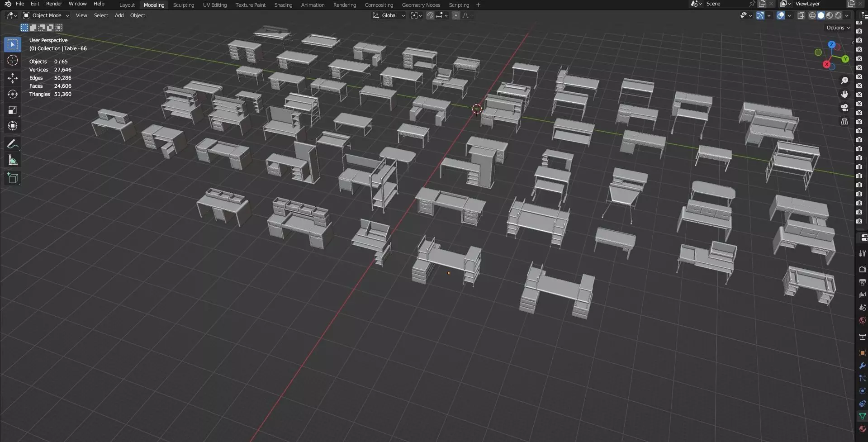Open the Render menu
The image size is (868, 442).
pos(54,4)
